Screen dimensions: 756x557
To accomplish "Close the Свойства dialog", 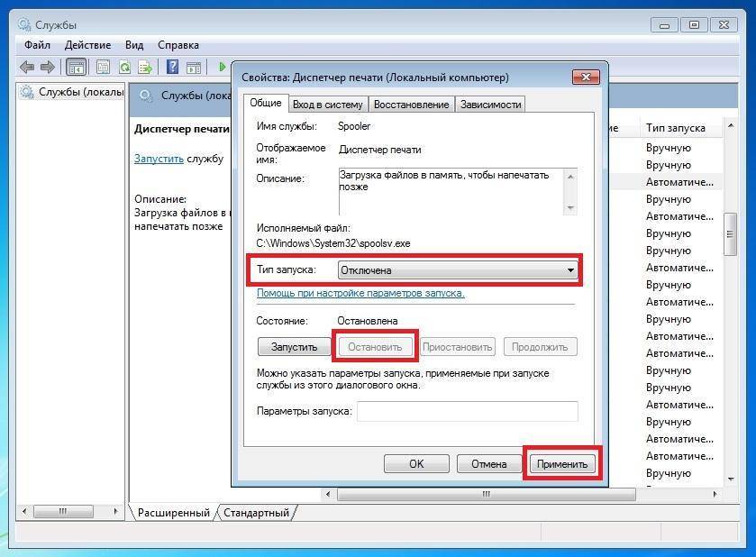I will [x=586, y=78].
